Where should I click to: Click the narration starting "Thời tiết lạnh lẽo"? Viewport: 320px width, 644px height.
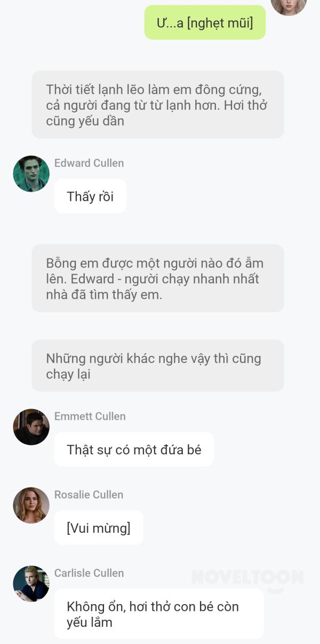[158, 105]
